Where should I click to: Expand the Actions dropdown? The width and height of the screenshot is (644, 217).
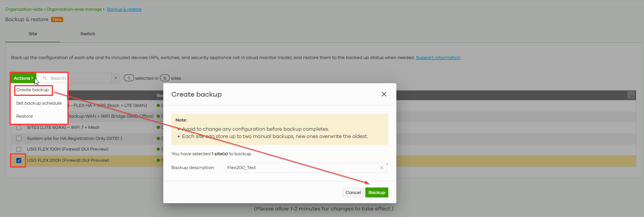pos(23,78)
